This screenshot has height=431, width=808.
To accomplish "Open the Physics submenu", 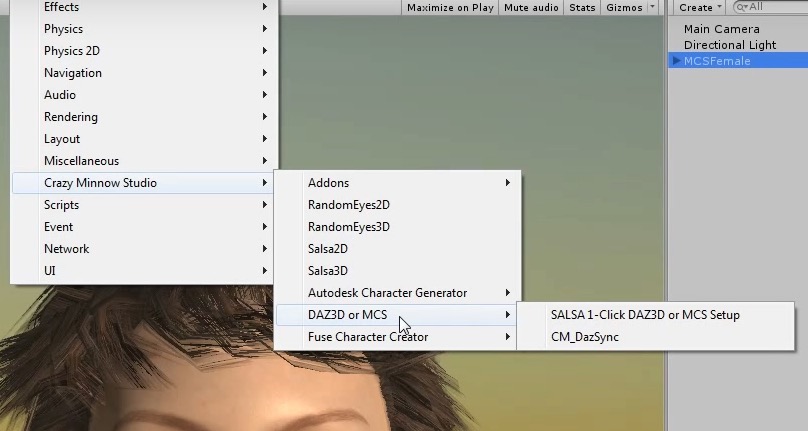I will (x=144, y=29).
